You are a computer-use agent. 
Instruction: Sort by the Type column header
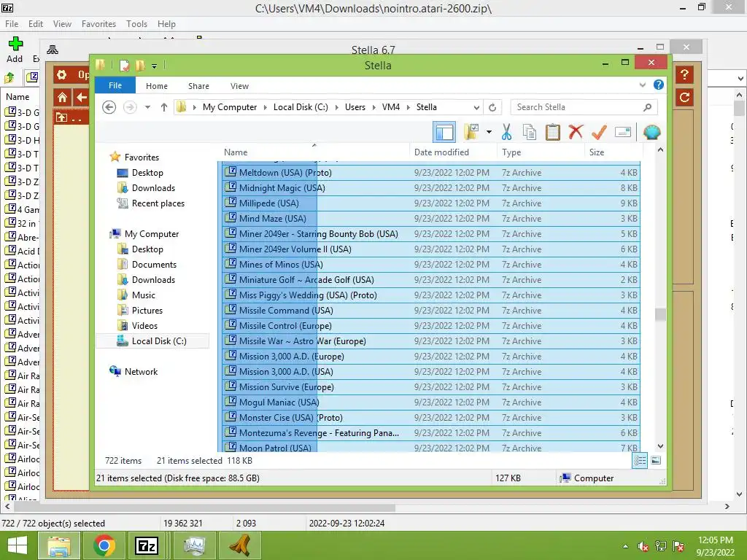(541, 152)
